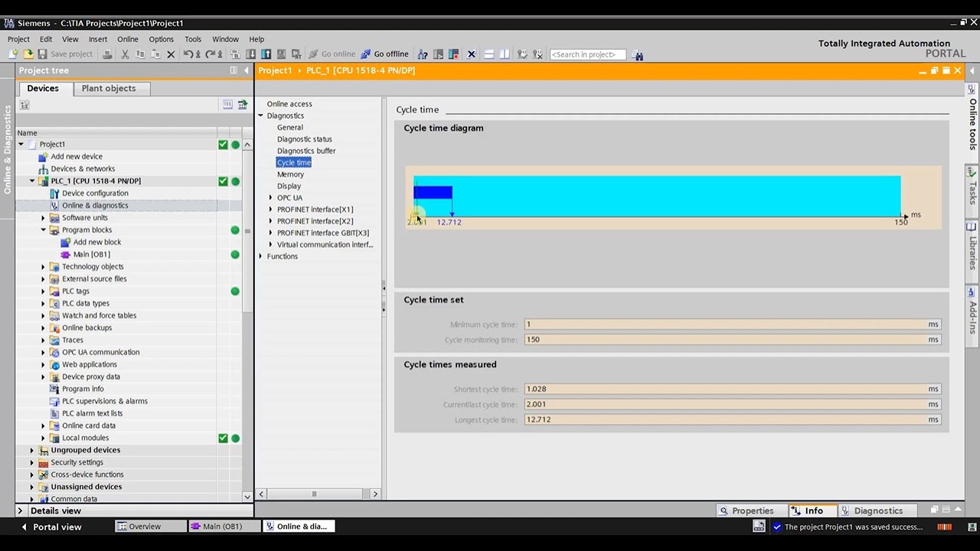Click Save project button
Viewport: 980px width, 551px height.
point(64,54)
